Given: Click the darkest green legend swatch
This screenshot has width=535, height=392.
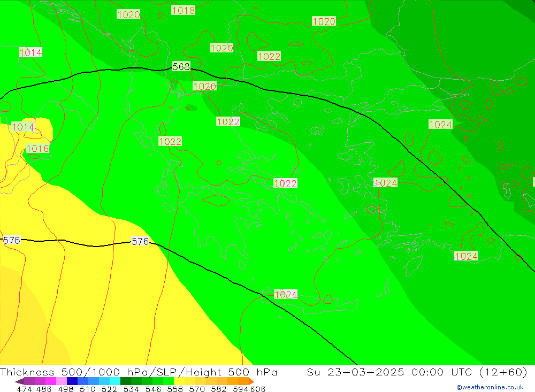Looking at the screenshot, I should click(x=126, y=381).
